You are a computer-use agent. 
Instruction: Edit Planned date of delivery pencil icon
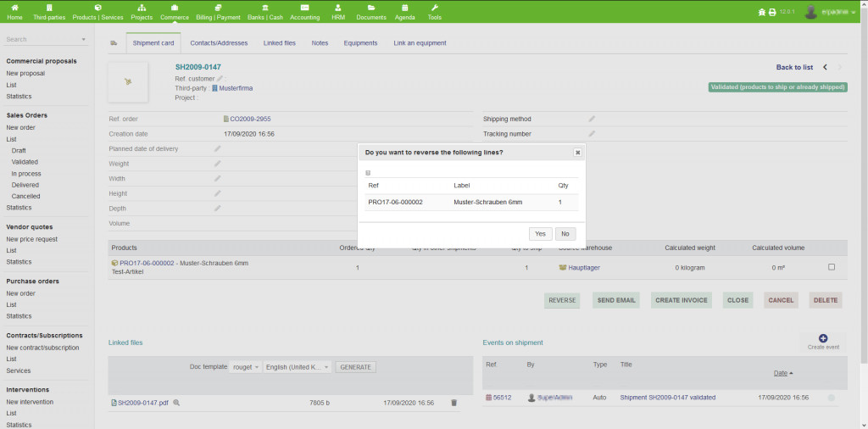[217, 148]
